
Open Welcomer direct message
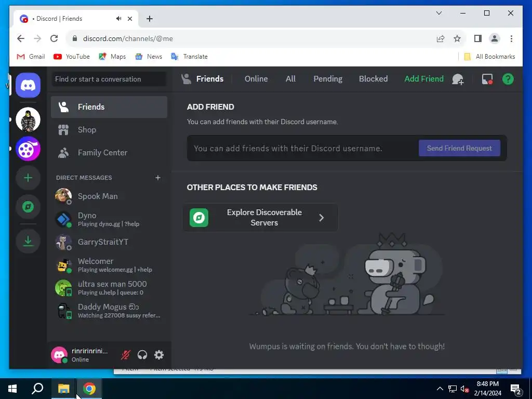tap(109, 265)
